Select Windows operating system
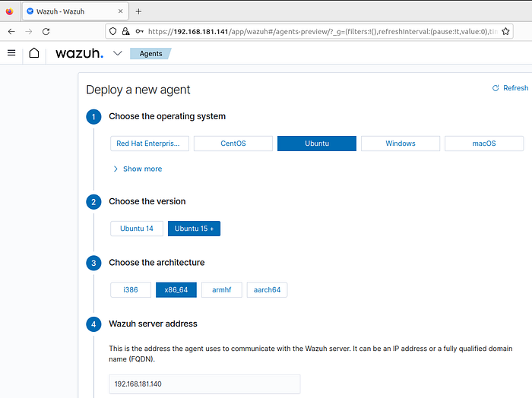This screenshot has width=532, height=398. (x=401, y=144)
